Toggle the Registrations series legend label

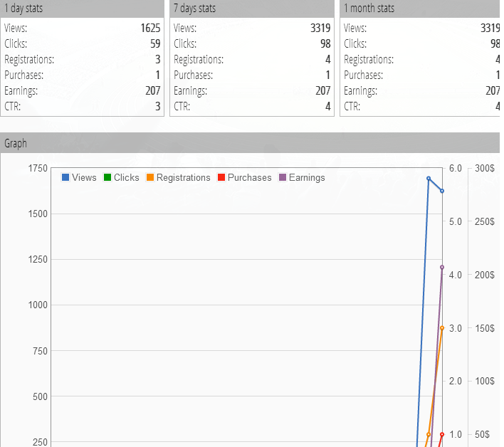pyautogui.click(x=183, y=178)
